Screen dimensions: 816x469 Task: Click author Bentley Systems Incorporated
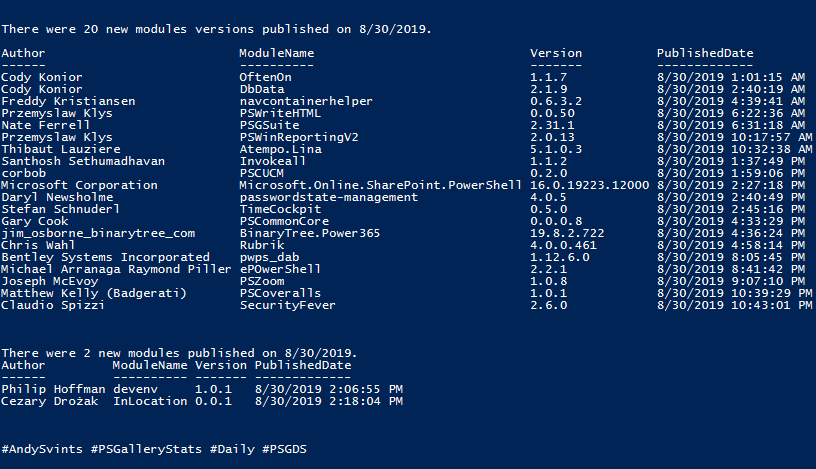[x=106, y=257]
